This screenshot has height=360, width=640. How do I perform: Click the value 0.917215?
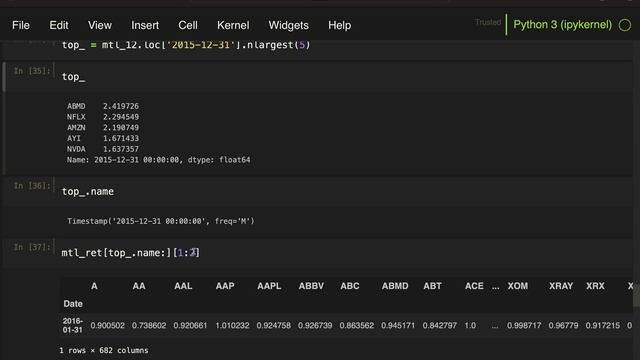tap(603, 326)
